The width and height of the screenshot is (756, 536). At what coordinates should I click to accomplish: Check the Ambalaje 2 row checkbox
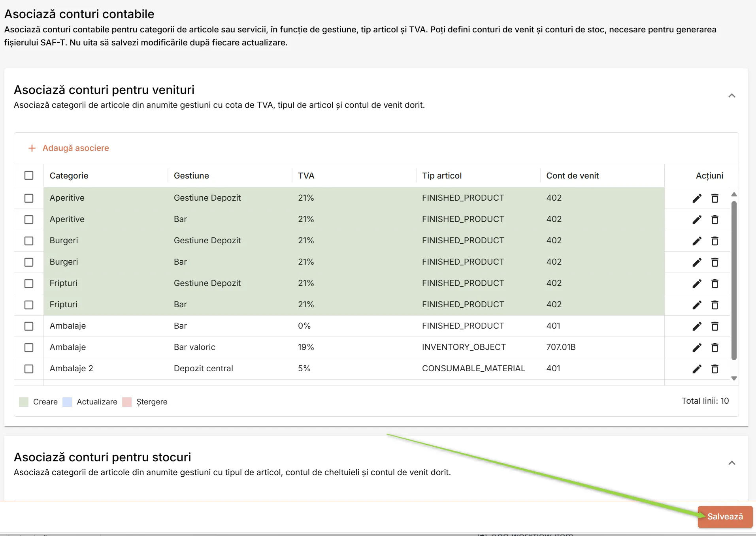click(29, 369)
